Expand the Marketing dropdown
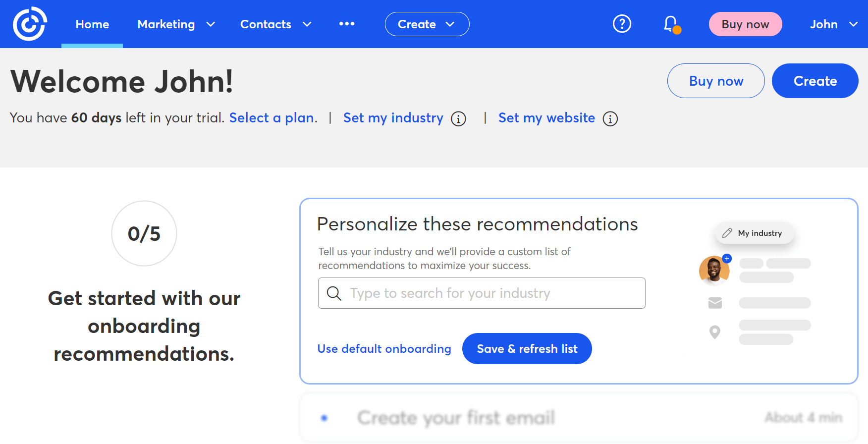The height and width of the screenshot is (444, 868). 176,24
